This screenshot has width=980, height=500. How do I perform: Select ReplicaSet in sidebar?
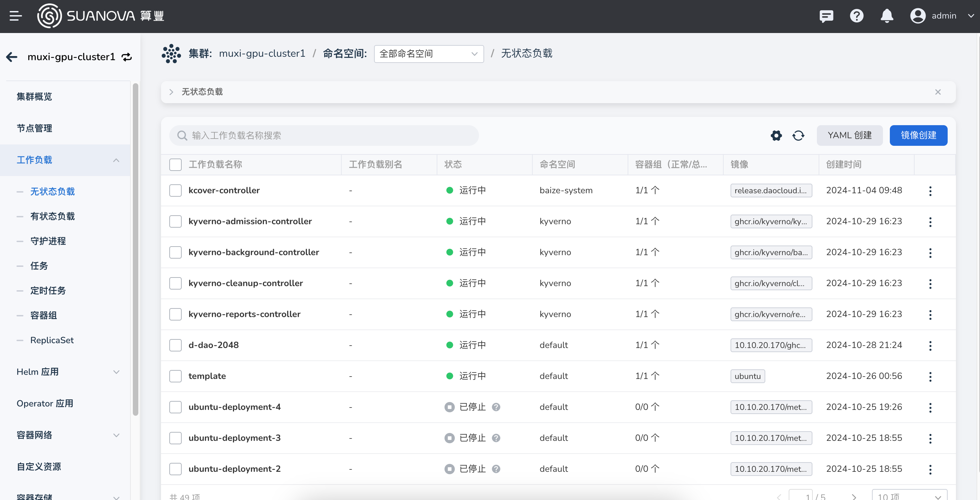52,340
